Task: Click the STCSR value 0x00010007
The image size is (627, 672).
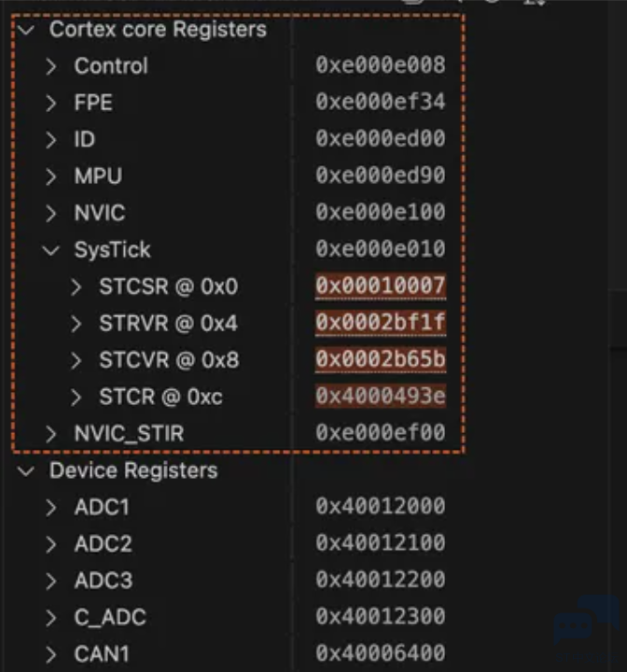Action: coord(380,287)
